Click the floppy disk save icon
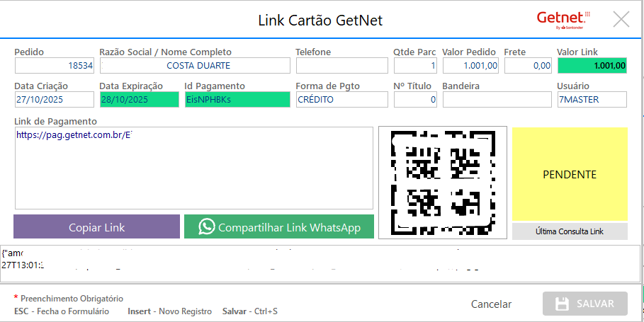This screenshot has width=644, height=322. tap(563, 304)
